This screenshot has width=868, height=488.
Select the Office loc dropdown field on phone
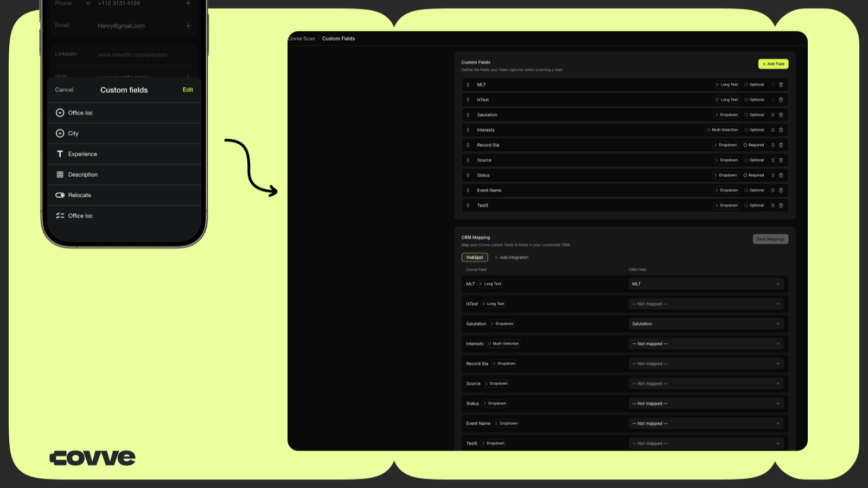coord(124,113)
